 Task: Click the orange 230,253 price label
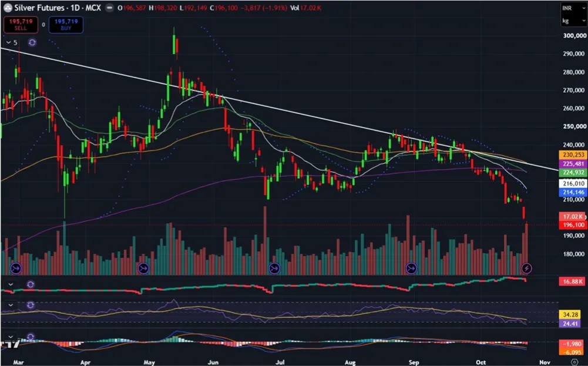click(x=573, y=155)
